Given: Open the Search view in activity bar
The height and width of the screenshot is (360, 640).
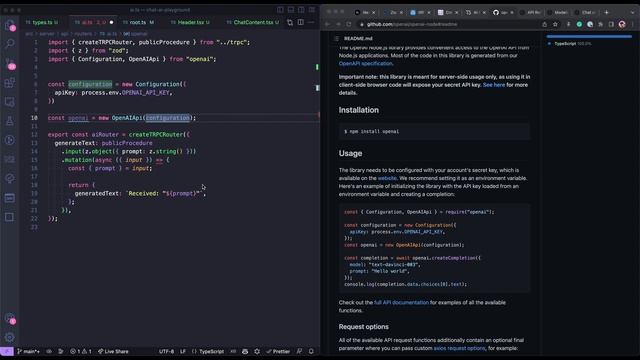Looking at the screenshot, I should pos(10,43).
